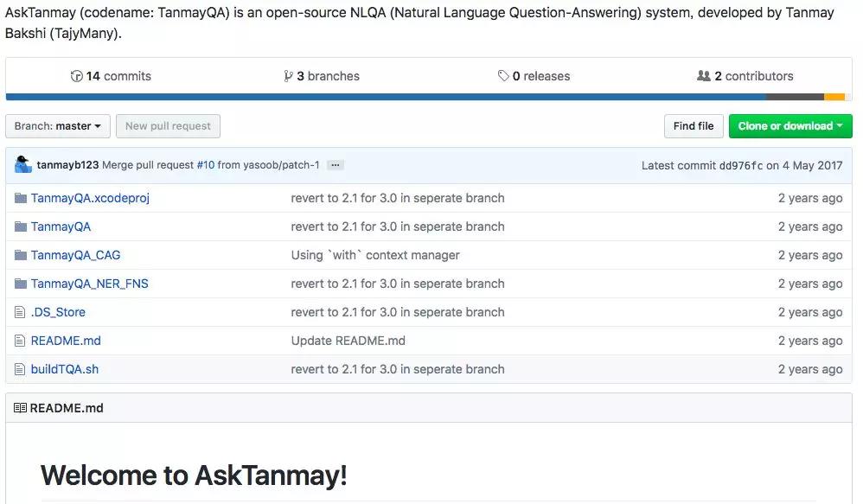Click the Find file button

point(694,126)
